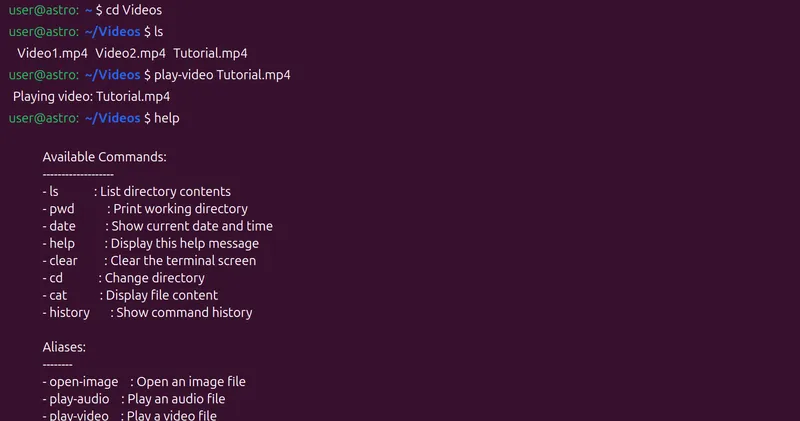800x421 pixels.
Task: Click the 'Aliases:' heading
Action: 64,347
